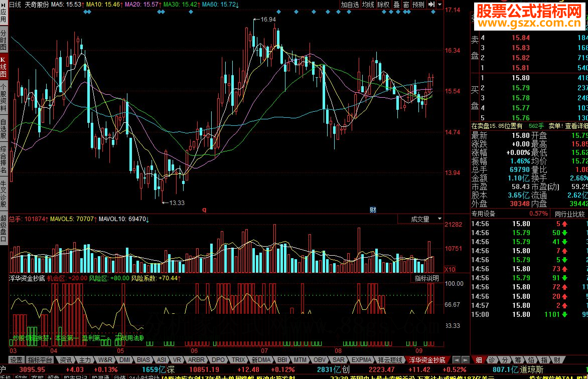Select the 新DMA indicator tab
Viewport: 588px width, 379px height.
pos(261,360)
